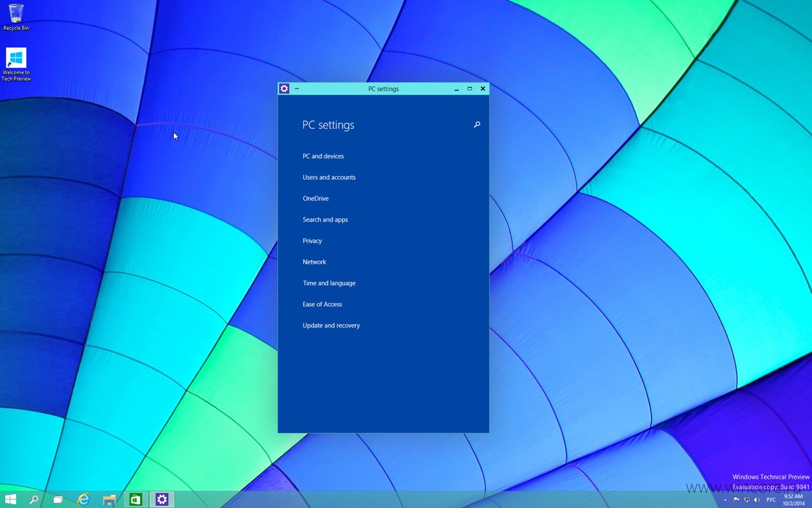Select PC settings taskbar button

pyautogui.click(x=162, y=500)
